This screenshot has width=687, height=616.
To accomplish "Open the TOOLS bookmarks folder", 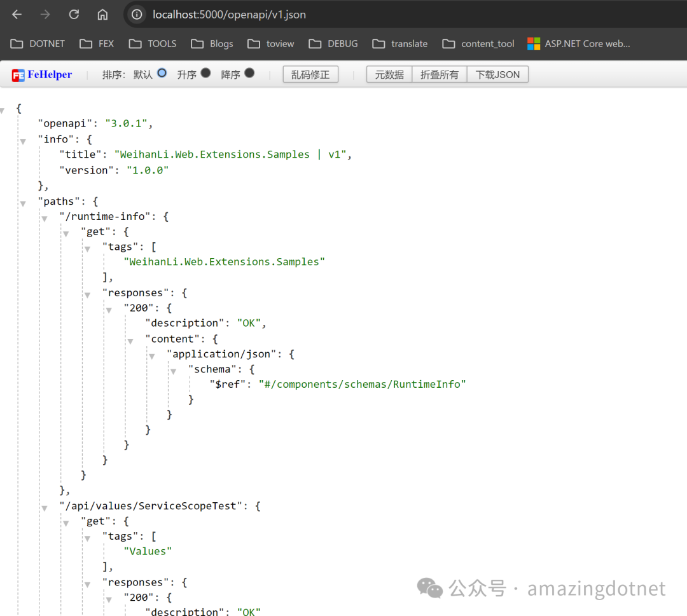I will tap(153, 43).
